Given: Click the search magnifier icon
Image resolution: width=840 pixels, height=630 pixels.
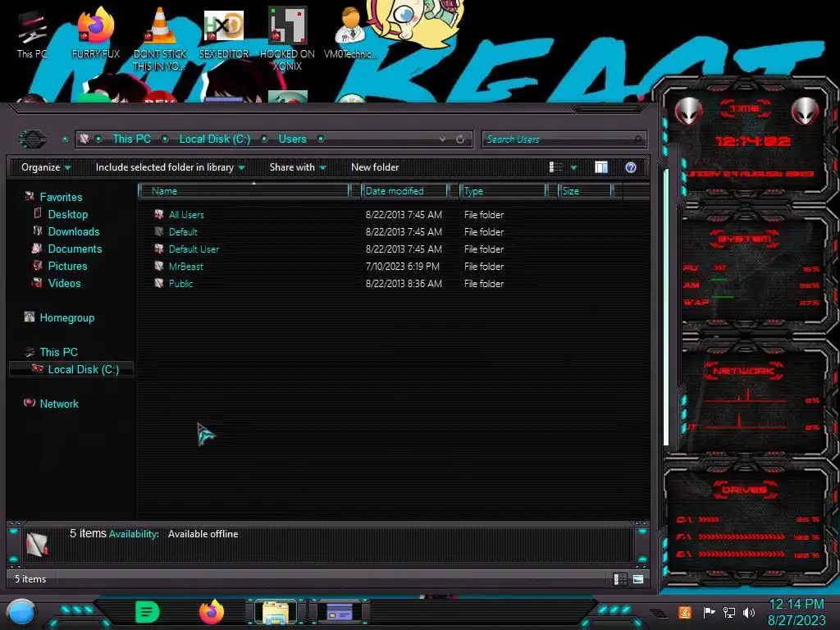Looking at the screenshot, I should (x=637, y=139).
